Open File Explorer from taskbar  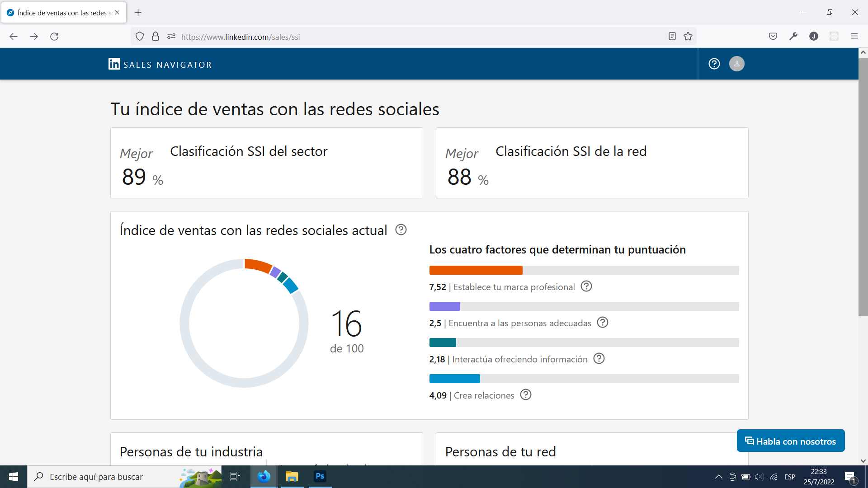292,477
